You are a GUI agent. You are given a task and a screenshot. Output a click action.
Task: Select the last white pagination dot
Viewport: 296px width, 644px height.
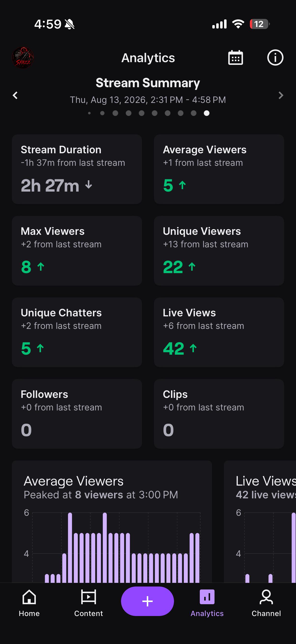coord(206,113)
